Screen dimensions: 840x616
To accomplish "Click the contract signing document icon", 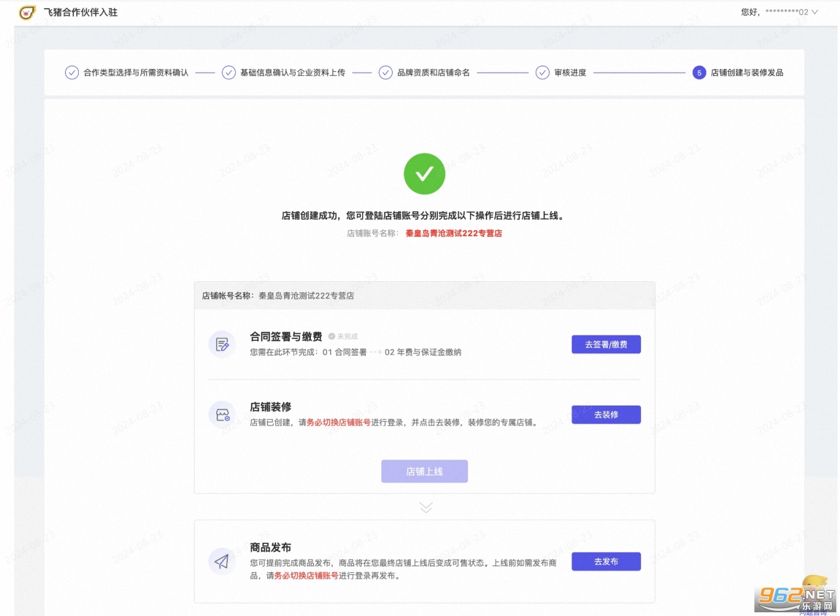I will click(222, 345).
